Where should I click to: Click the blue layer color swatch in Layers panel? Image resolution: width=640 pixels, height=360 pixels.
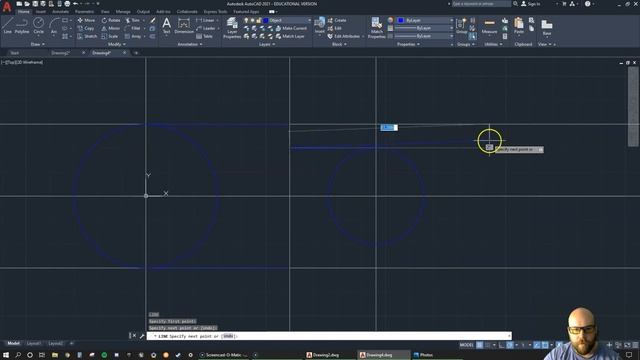coord(266,20)
